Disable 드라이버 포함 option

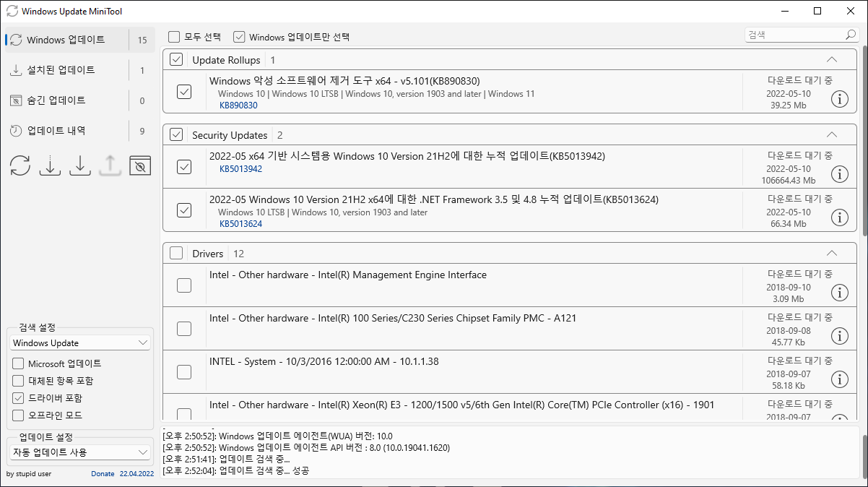tap(18, 398)
